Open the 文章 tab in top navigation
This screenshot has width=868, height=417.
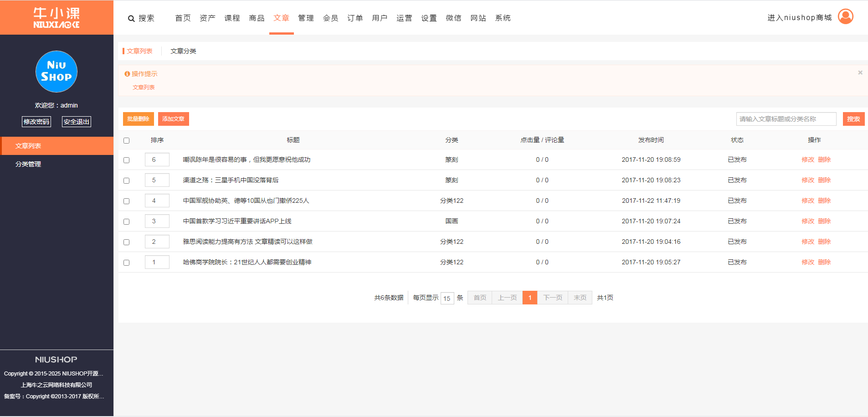click(x=281, y=18)
